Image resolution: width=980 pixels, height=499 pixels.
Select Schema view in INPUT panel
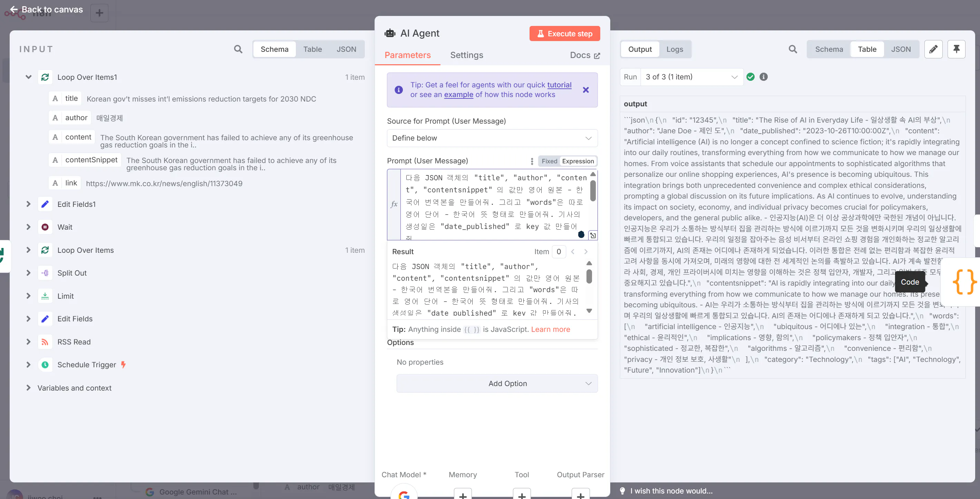point(274,49)
